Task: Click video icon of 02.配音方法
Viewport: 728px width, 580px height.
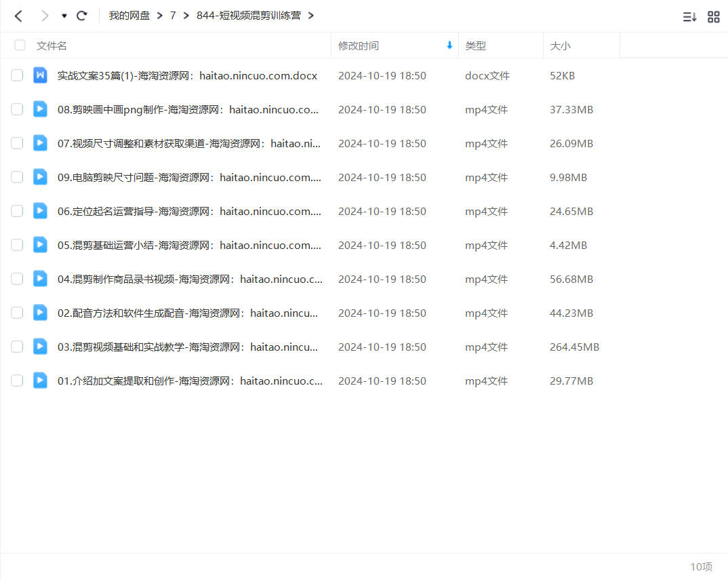Action: pos(41,313)
